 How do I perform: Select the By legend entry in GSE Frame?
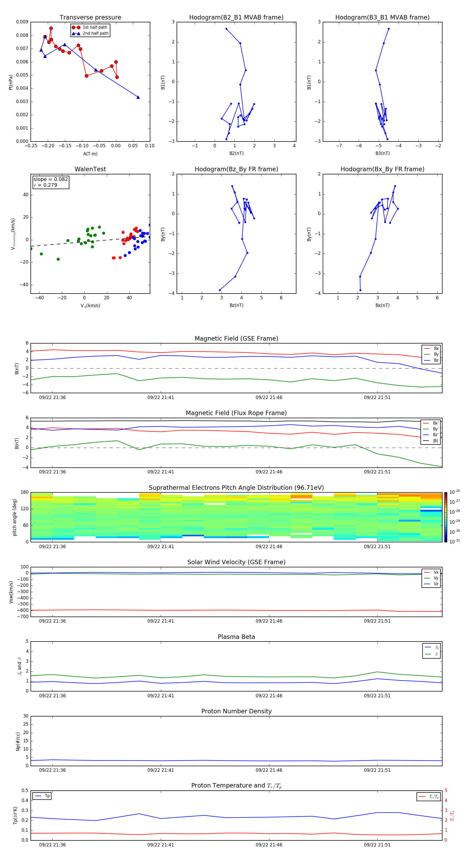[x=431, y=354]
